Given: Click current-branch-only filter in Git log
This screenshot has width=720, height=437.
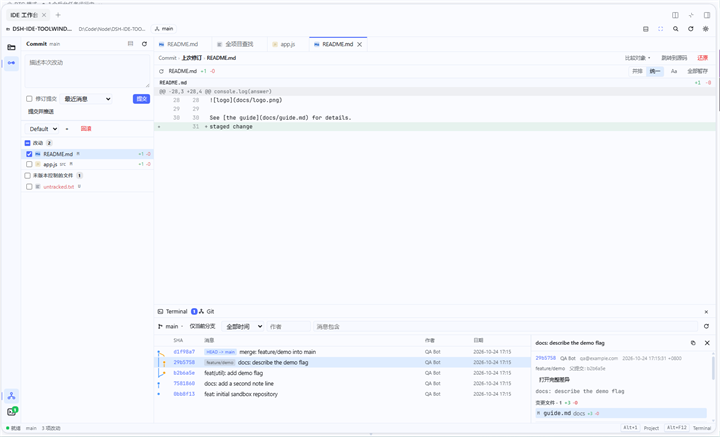Looking at the screenshot, I should pyautogui.click(x=202, y=326).
